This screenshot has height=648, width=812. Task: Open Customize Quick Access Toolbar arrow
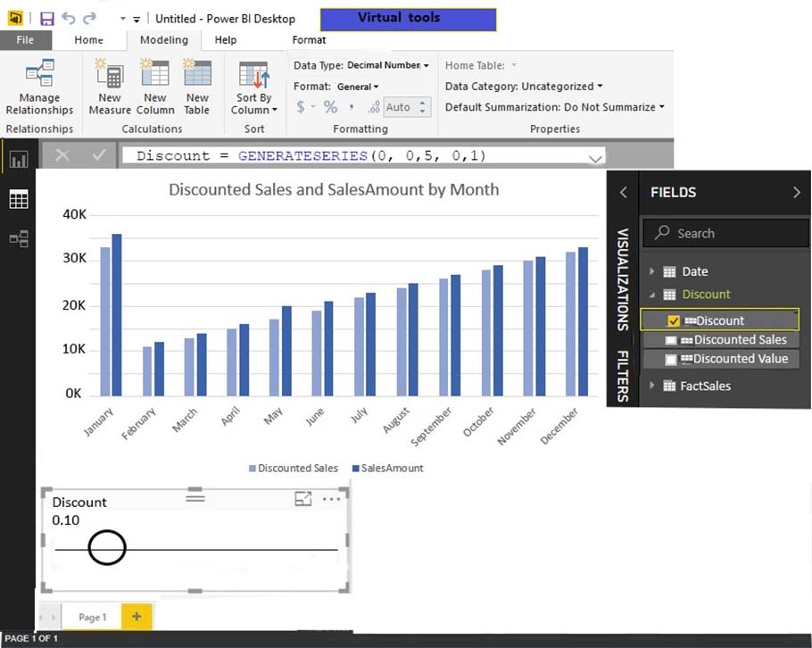pos(137,19)
